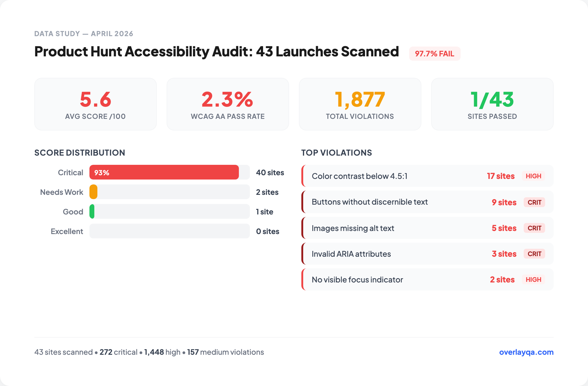The width and height of the screenshot is (588, 386).
Task: Click the CRIT badge beside Invalid ARIA attributes
Action: [x=534, y=254]
